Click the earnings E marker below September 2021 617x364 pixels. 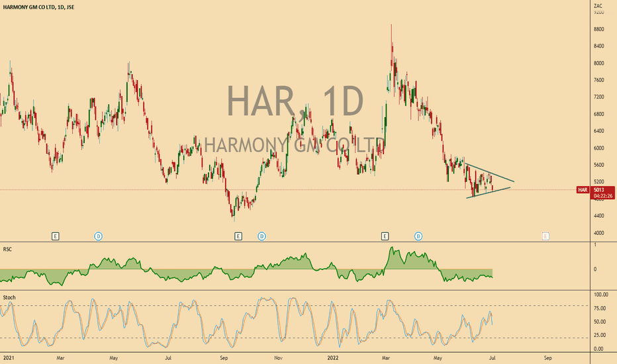(238, 236)
